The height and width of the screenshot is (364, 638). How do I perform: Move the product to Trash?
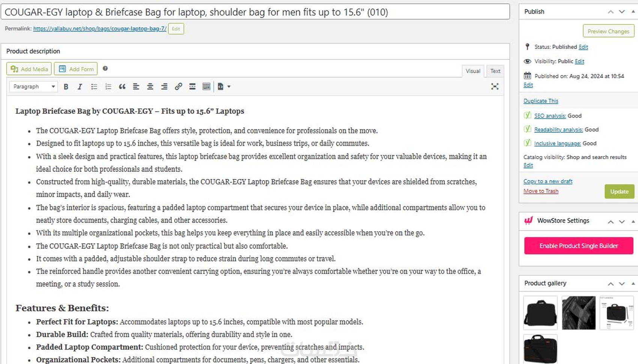541,191
